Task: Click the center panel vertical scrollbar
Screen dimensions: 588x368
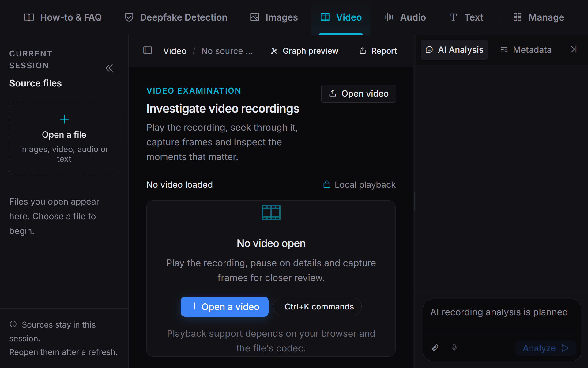Action: (x=414, y=201)
